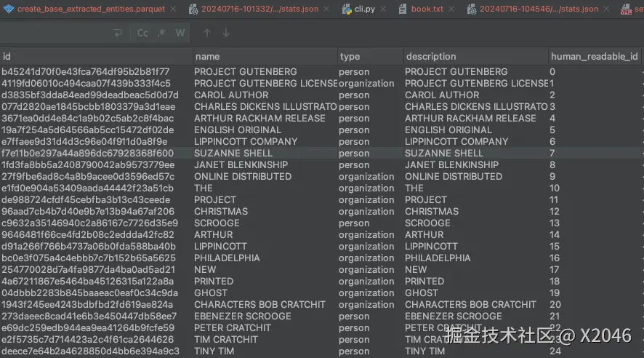Select name cell PETER CRATCHIT

233,327
